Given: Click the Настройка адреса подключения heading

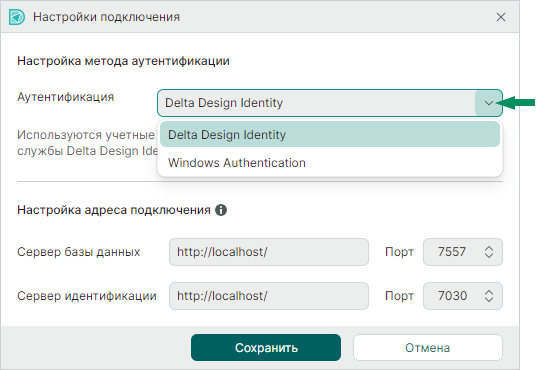Looking at the screenshot, I should coord(114,210).
